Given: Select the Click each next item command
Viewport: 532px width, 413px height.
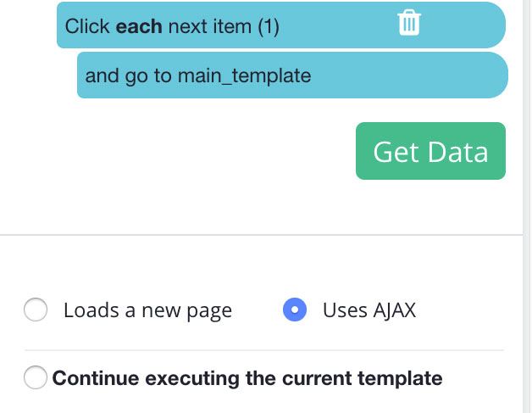Looking at the screenshot, I should click(x=281, y=25).
